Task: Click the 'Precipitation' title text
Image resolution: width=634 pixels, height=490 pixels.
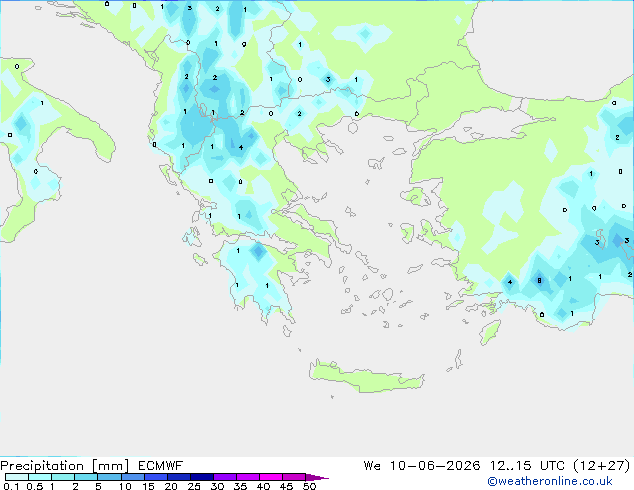Action: tap(42, 466)
